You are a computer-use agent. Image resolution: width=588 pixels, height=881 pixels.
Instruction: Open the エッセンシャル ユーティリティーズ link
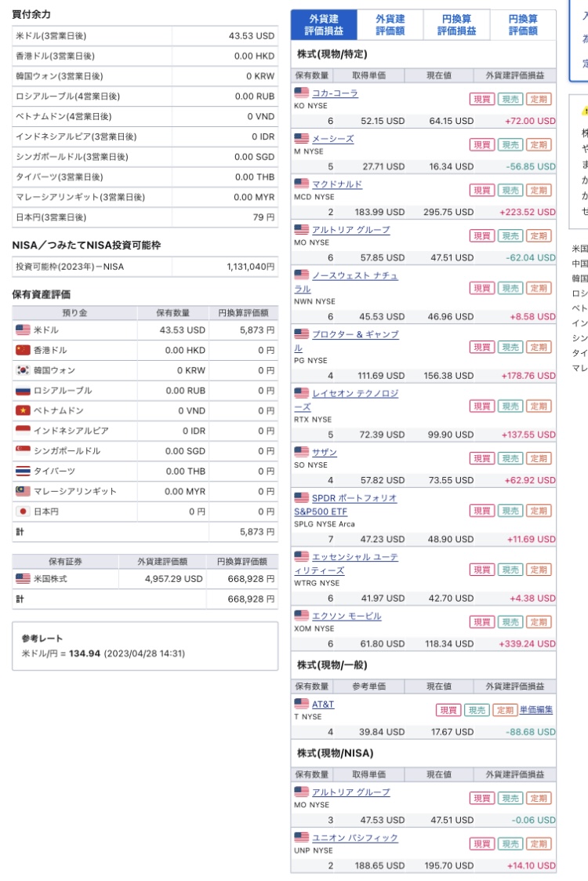347,563
